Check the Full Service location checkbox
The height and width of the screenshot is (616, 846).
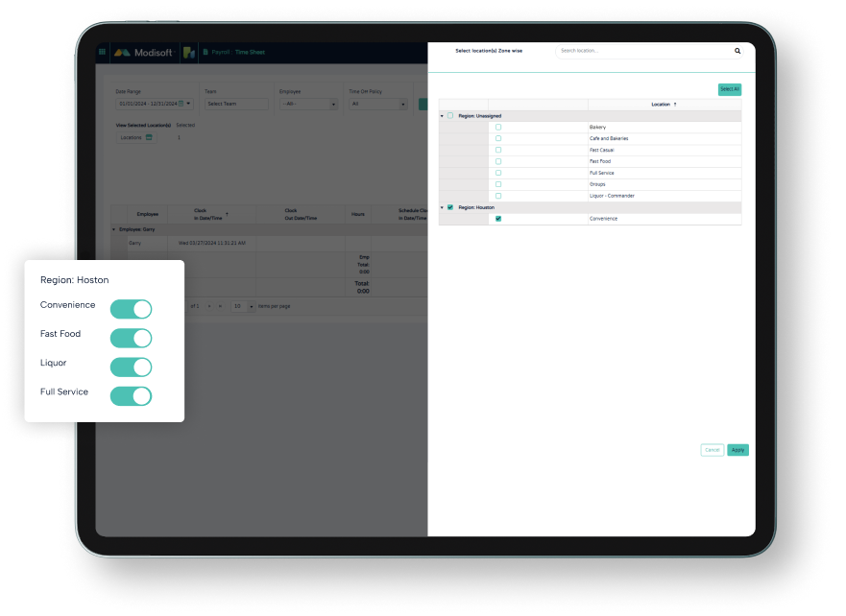pyautogui.click(x=498, y=173)
